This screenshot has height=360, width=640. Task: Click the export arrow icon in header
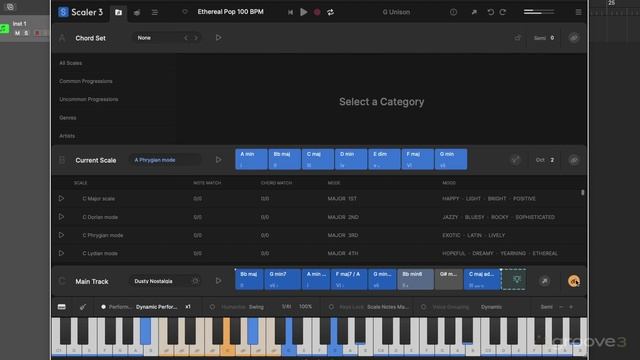pyautogui.click(x=474, y=12)
